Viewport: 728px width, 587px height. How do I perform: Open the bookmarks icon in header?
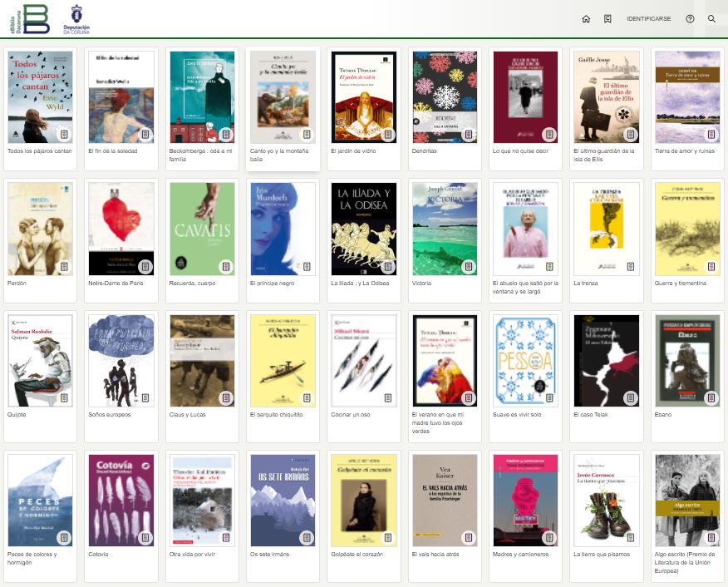tap(607, 18)
